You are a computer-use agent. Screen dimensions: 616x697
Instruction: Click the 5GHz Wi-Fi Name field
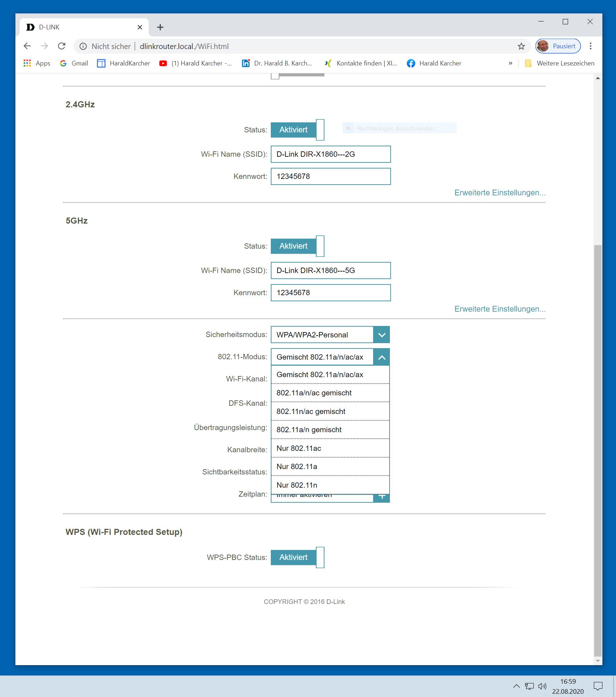(331, 270)
